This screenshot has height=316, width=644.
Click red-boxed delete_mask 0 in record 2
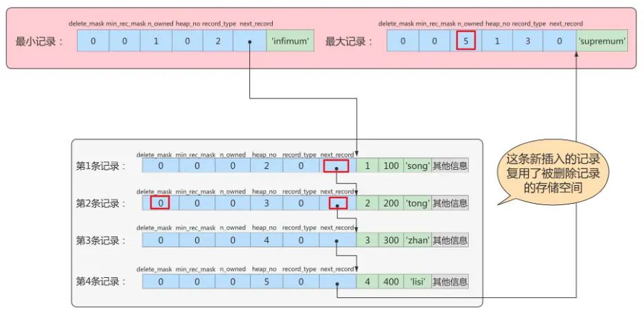pyautogui.click(x=160, y=204)
